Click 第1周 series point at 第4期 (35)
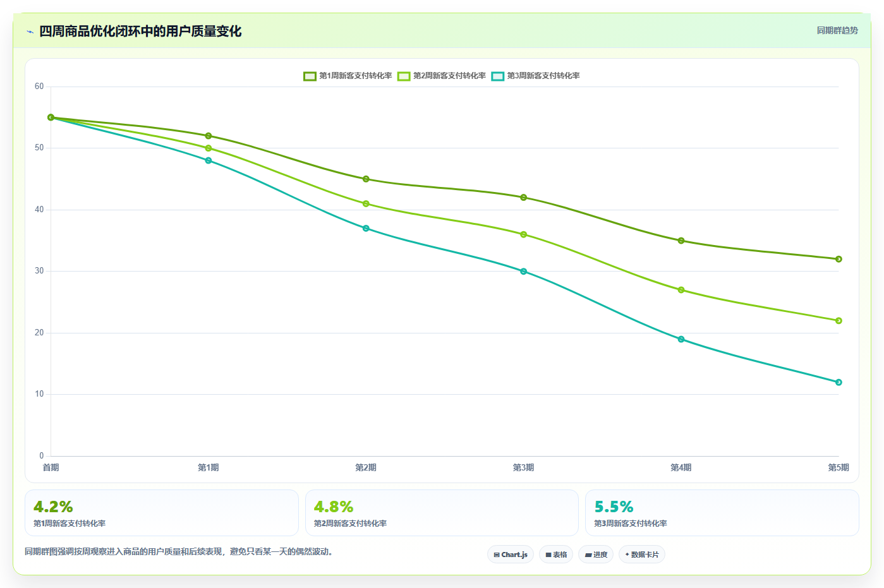The image size is (884, 588). (x=681, y=241)
